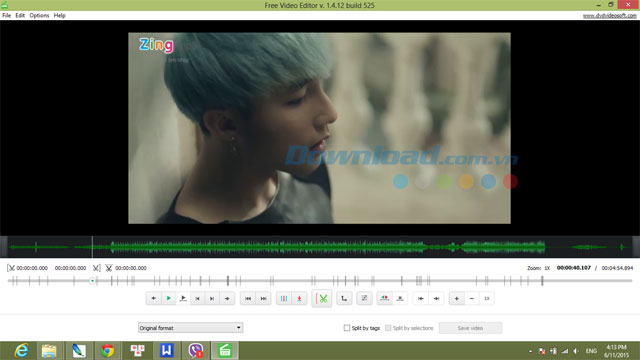640x360 pixels.
Task: Start video playback with the green play button
Action: pyautogui.click(x=168, y=298)
